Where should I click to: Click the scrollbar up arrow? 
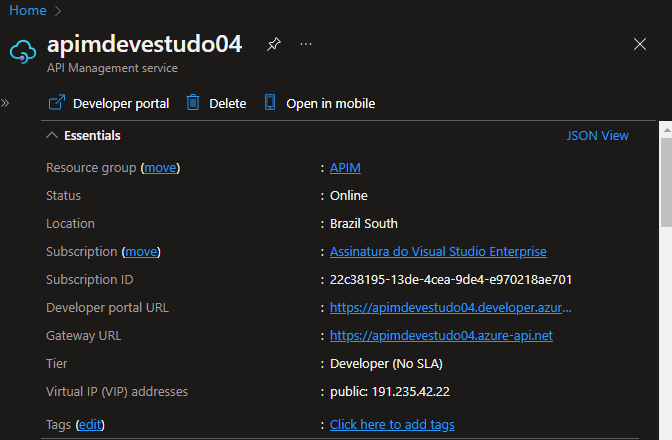tap(666, 129)
